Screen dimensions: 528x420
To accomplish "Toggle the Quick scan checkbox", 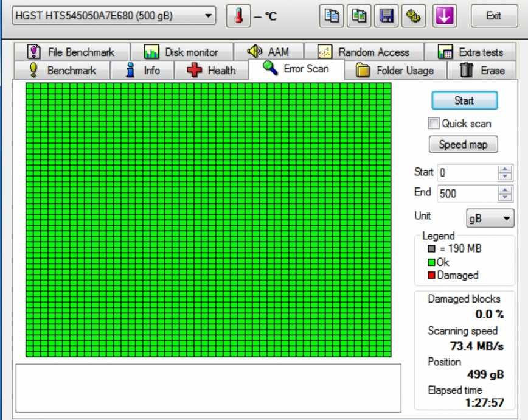I will [x=433, y=124].
